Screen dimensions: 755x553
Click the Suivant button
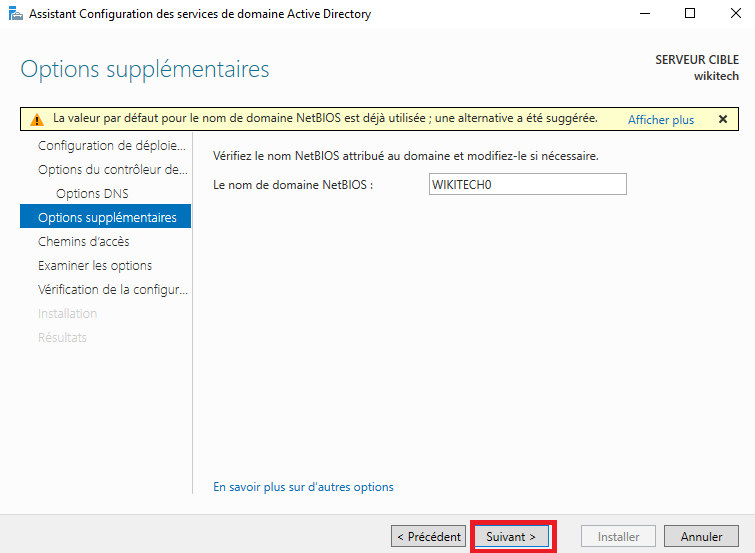point(511,537)
